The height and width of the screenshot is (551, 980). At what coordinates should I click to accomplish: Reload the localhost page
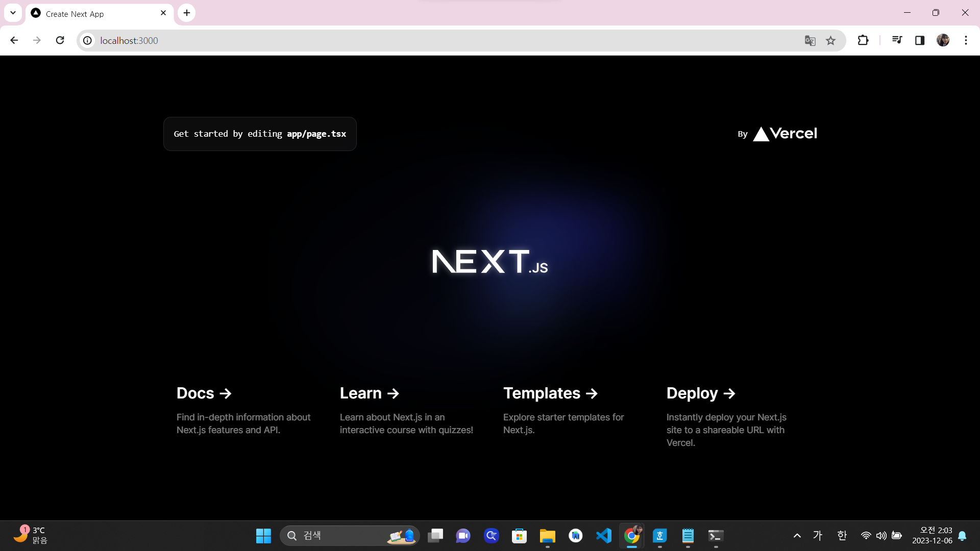coord(60,40)
